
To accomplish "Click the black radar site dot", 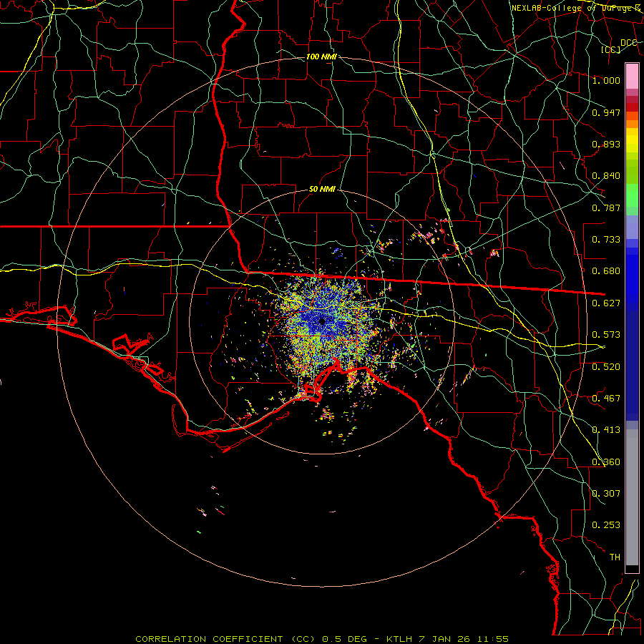I will click(x=322, y=321).
